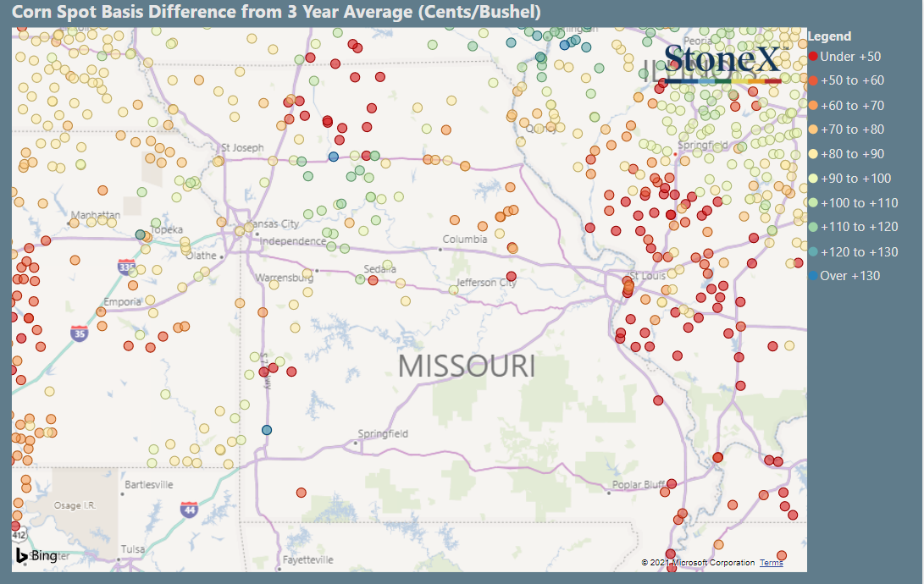Click the Sedalia city label
This screenshot has width=924, height=584.
click(379, 269)
